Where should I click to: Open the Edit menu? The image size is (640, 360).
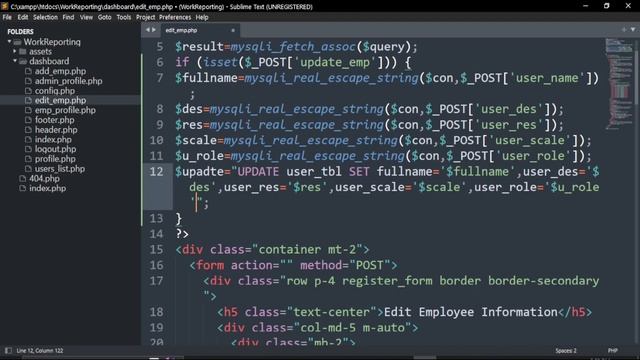pyautogui.click(x=22, y=17)
